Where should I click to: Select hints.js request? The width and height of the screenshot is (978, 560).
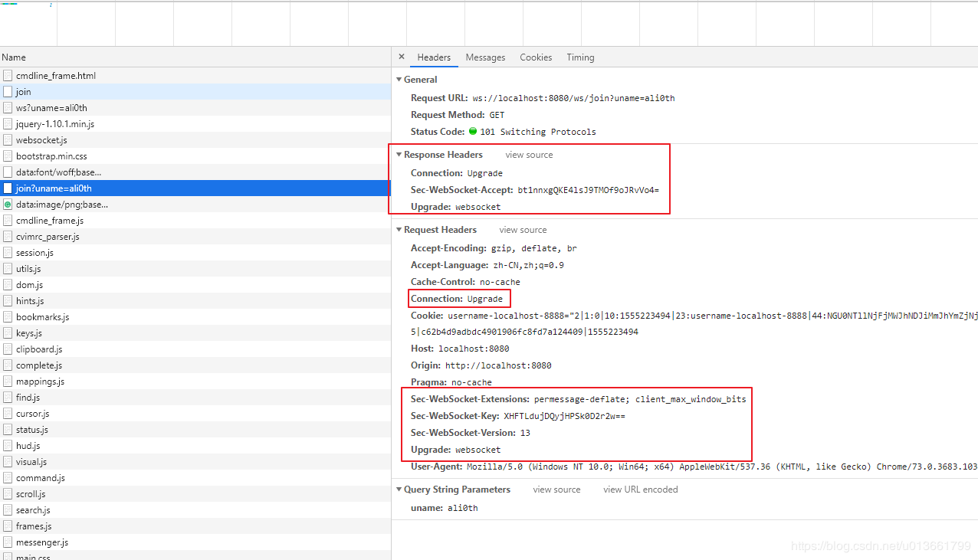click(x=195, y=301)
